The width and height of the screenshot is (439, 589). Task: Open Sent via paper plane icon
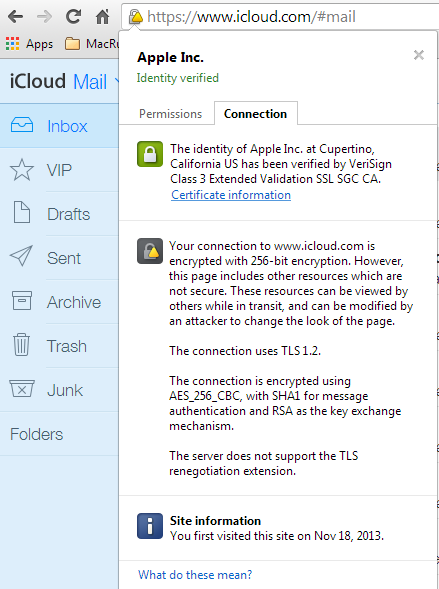[21, 256]
